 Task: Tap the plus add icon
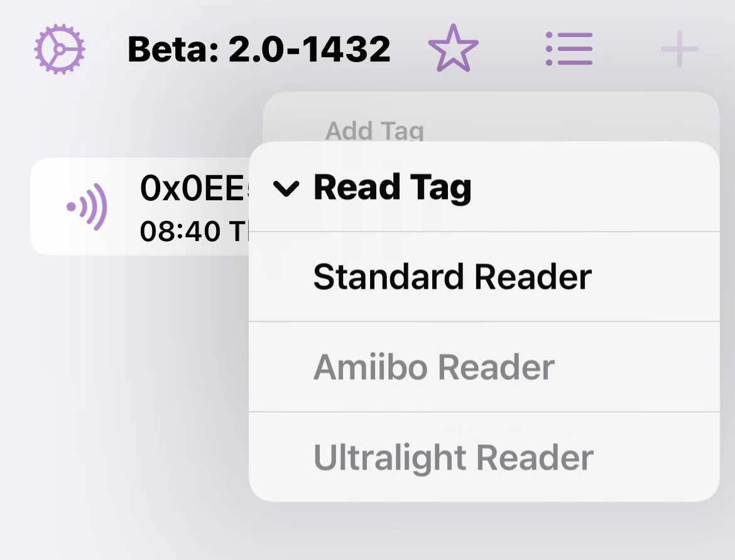680,49
